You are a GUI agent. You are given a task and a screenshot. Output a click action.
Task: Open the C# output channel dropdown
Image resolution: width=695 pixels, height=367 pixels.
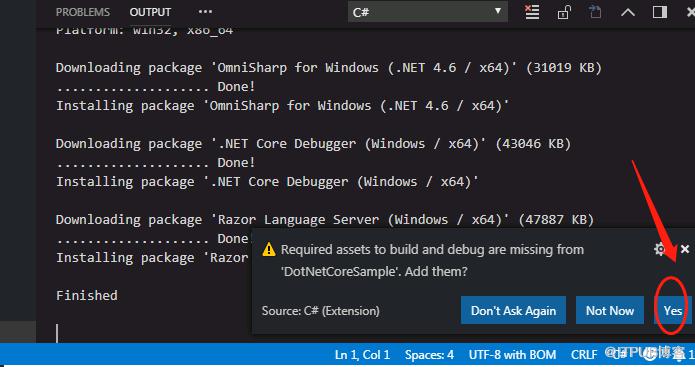[x=428, y=12]
